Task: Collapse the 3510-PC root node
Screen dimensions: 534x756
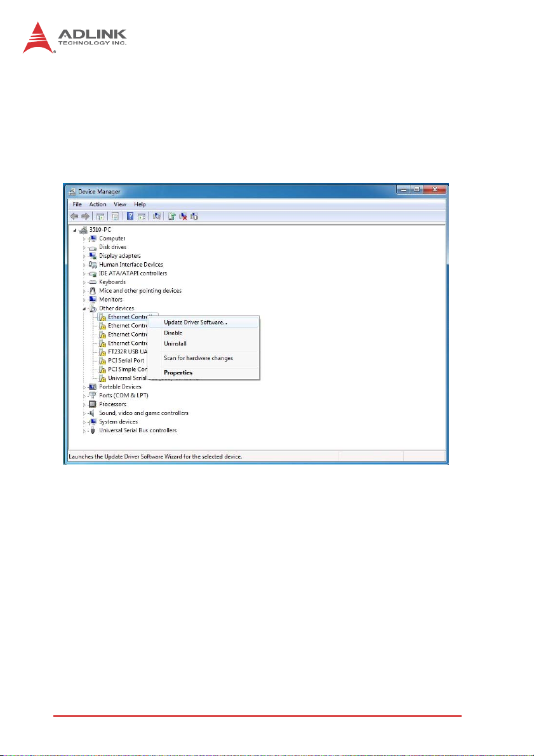Action: (76, 230)
